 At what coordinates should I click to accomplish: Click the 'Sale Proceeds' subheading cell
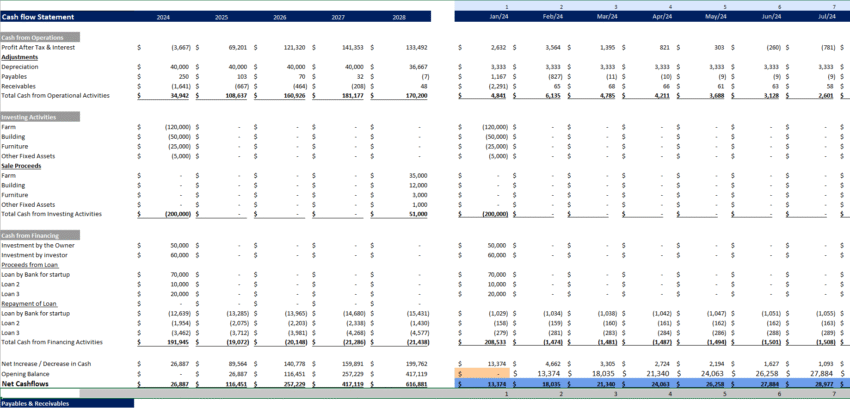[x=22, y=165]
